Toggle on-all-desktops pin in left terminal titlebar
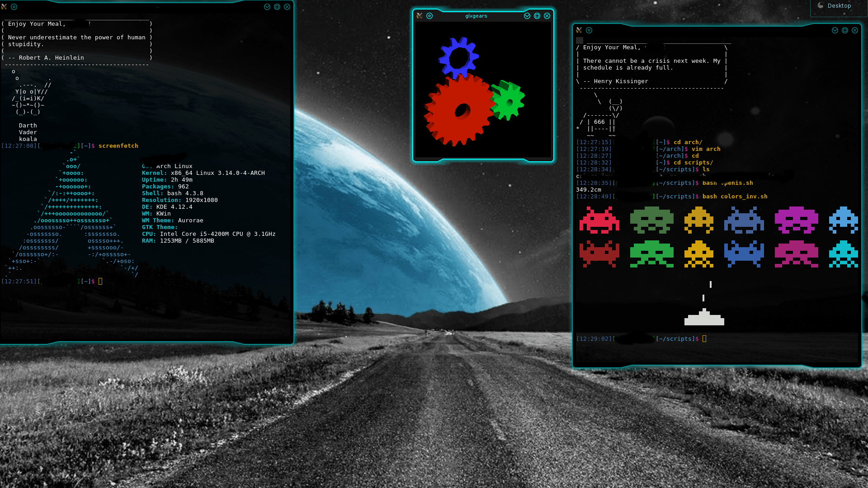Screen dimensions: 868x488 (x=14, y=7)
